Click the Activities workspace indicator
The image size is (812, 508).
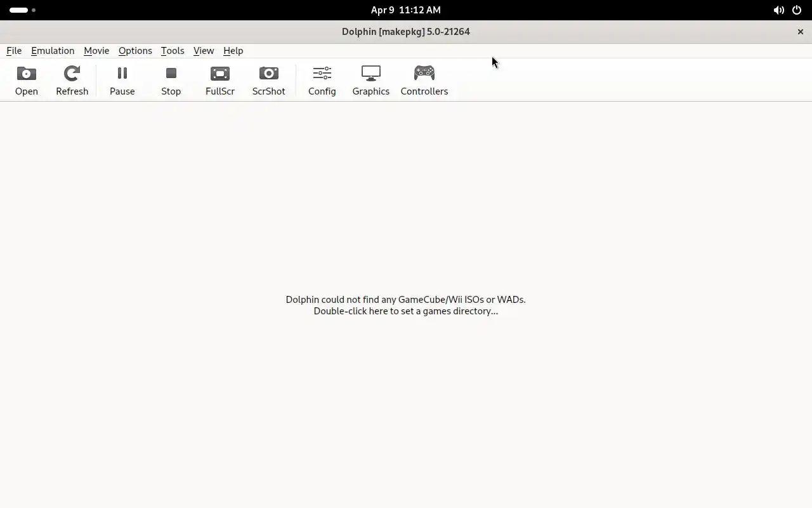(x=22, y=10)
